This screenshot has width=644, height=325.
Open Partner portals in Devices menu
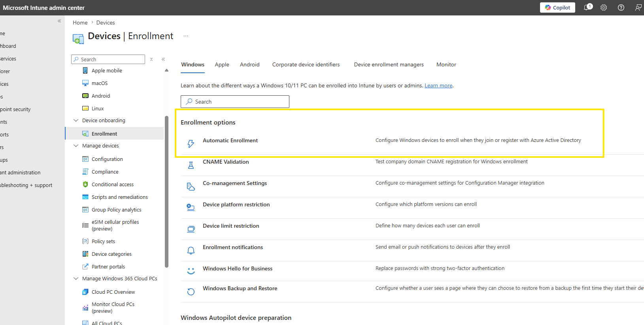pyautogui.click(x=108, y=266)
